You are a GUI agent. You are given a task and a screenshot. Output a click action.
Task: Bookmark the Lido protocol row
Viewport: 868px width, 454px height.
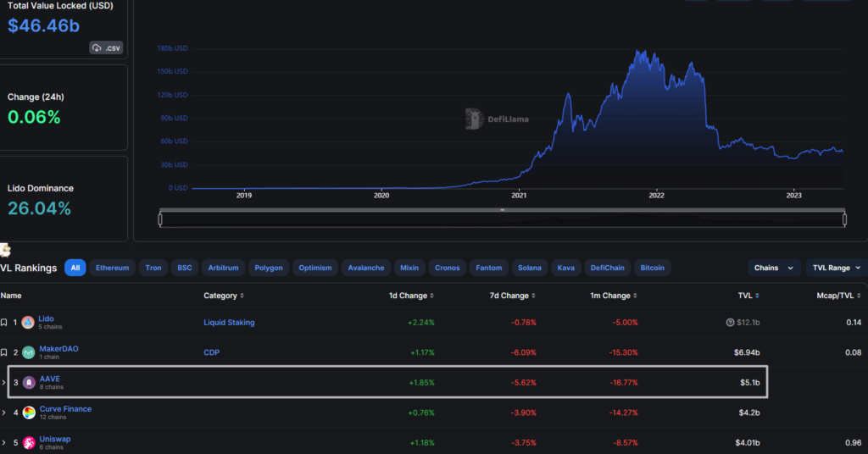[4, 323]
